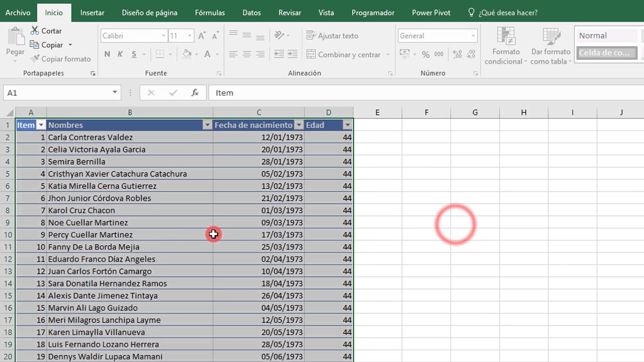Switch to the Vista tab

click(x=326, y=13)
